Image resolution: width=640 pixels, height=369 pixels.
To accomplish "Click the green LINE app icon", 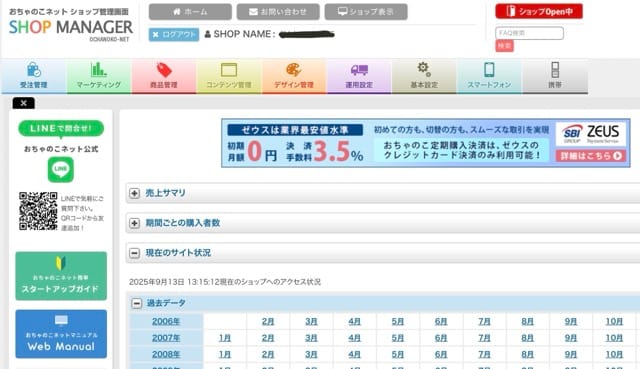I will point(61,169).
